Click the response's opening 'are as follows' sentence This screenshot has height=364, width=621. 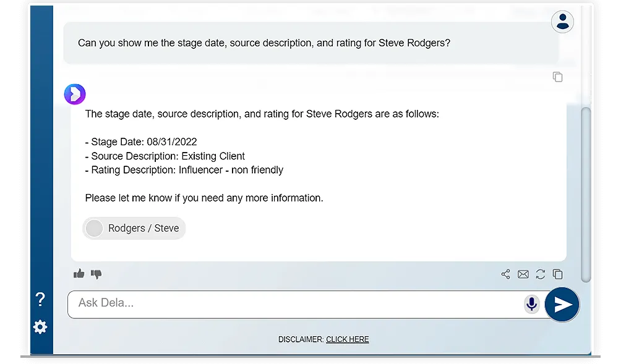click(262, 114)
